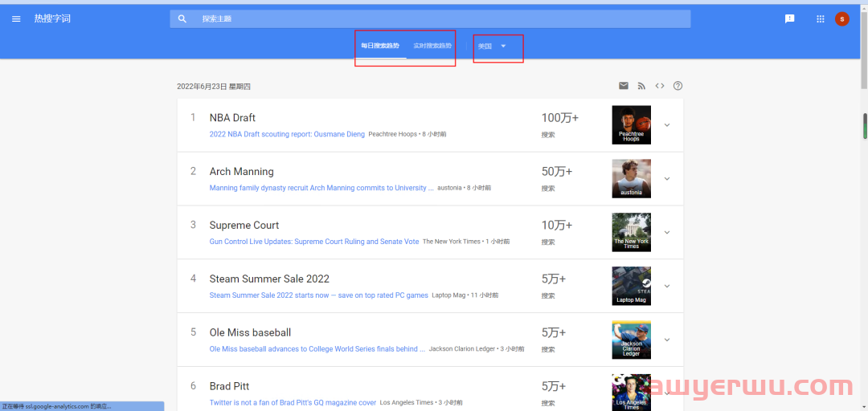
Task: Open the Google apps grid
Action: coord(821,18)
